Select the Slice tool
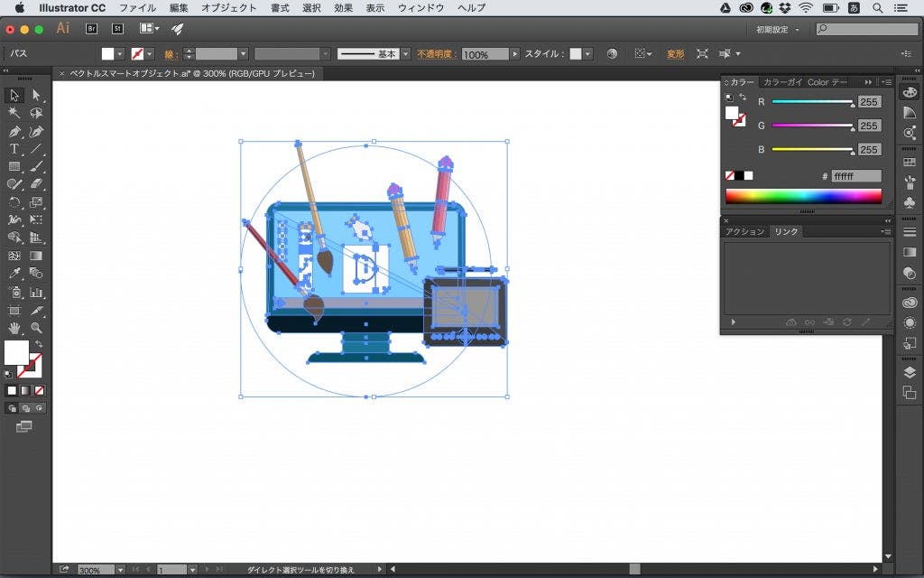 pos(36,311)
